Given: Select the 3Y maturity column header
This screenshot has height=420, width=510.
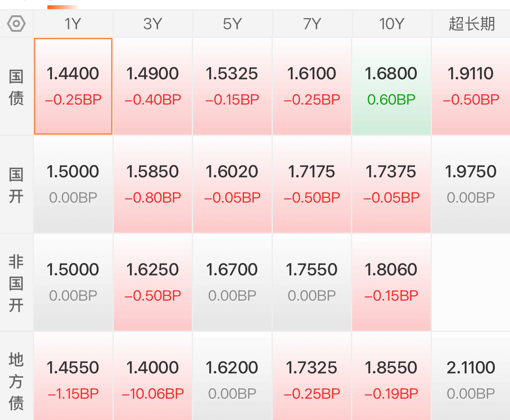Looking at the screenshot, I should point(153,24).
